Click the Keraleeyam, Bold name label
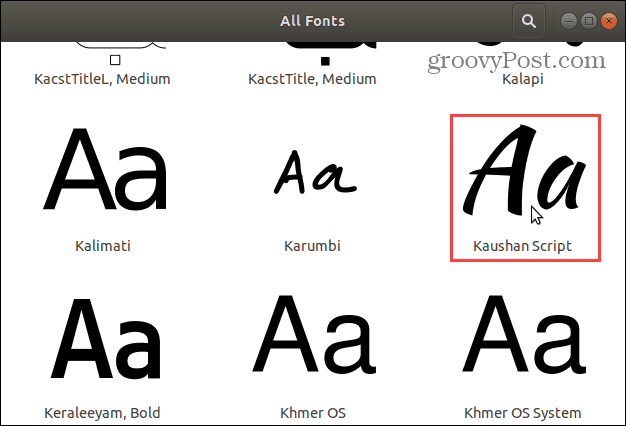The width and height of the screenshot is (626, 426). click(102, 413)
